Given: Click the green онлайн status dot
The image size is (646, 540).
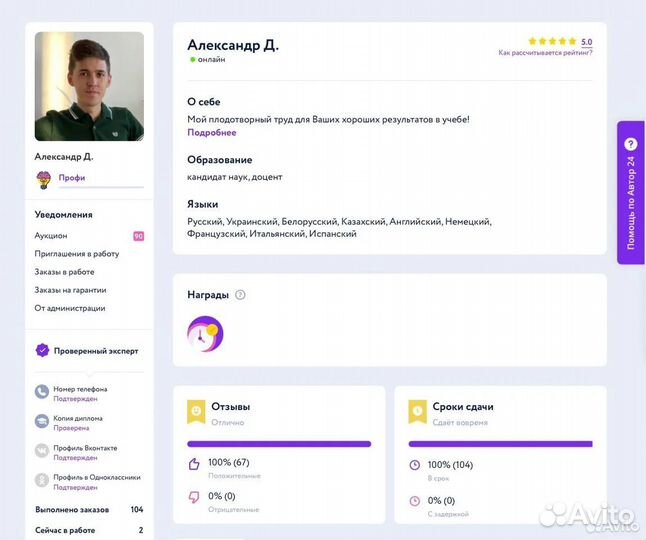Looking at the screenshot, I should click(192, 60).
